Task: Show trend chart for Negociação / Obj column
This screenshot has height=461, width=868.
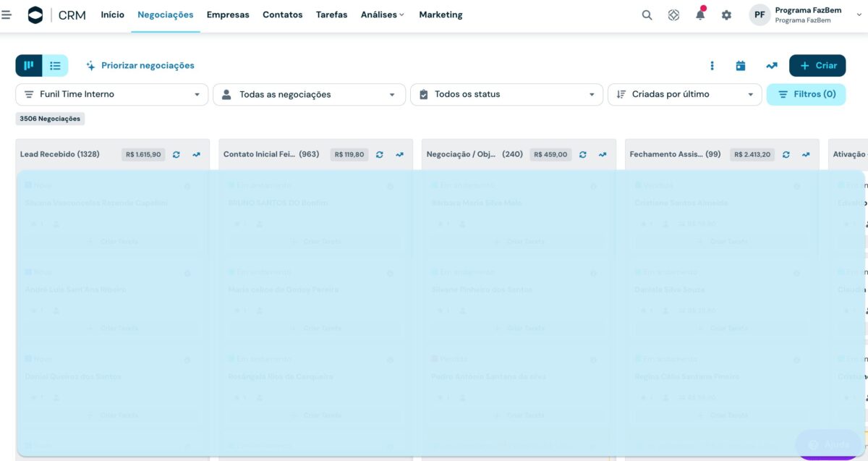Action: click(x=603, y=154)
